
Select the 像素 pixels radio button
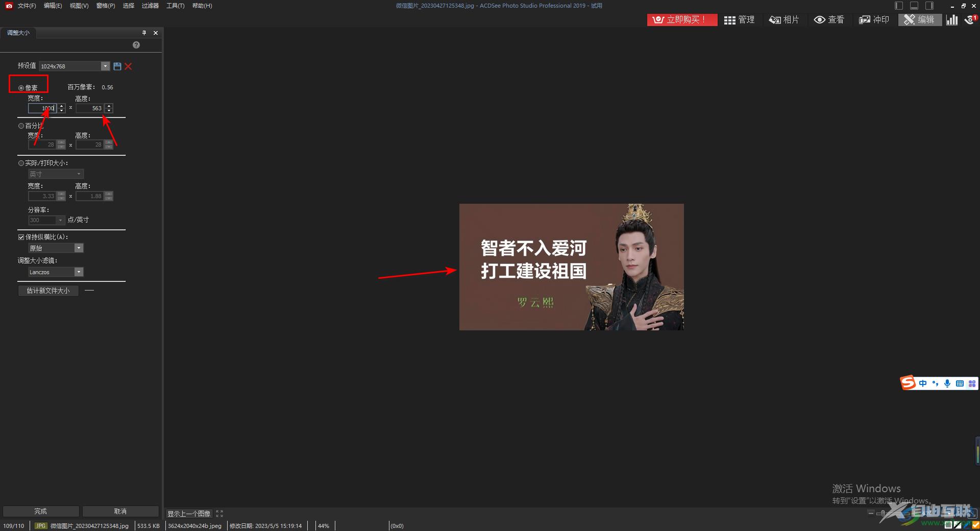point(21,88)
